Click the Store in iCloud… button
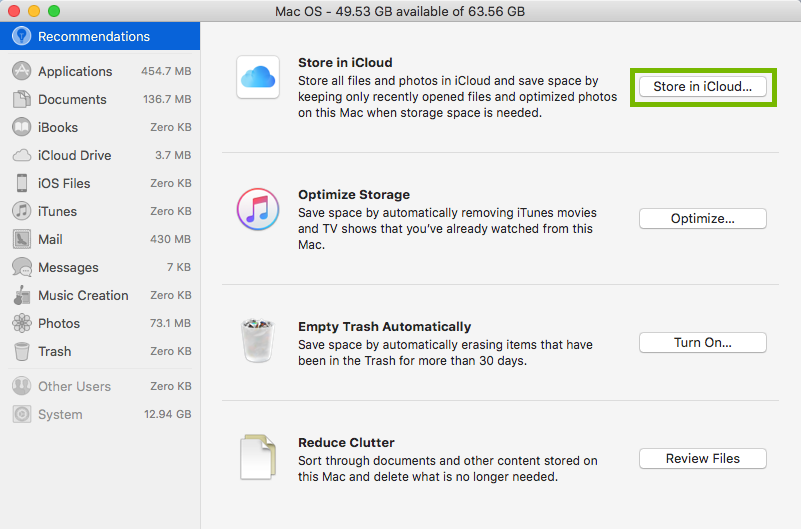 click(x=702, y=86)
